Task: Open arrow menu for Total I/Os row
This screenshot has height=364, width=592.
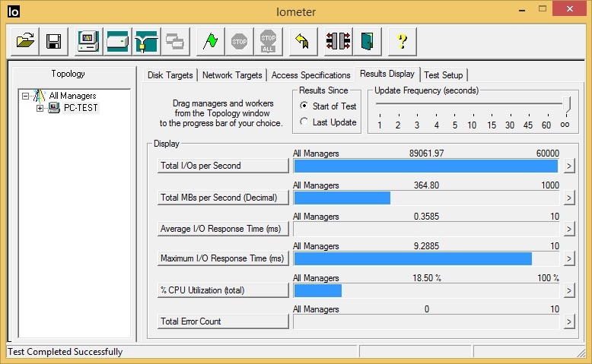Action: click(x=569, y=166)
